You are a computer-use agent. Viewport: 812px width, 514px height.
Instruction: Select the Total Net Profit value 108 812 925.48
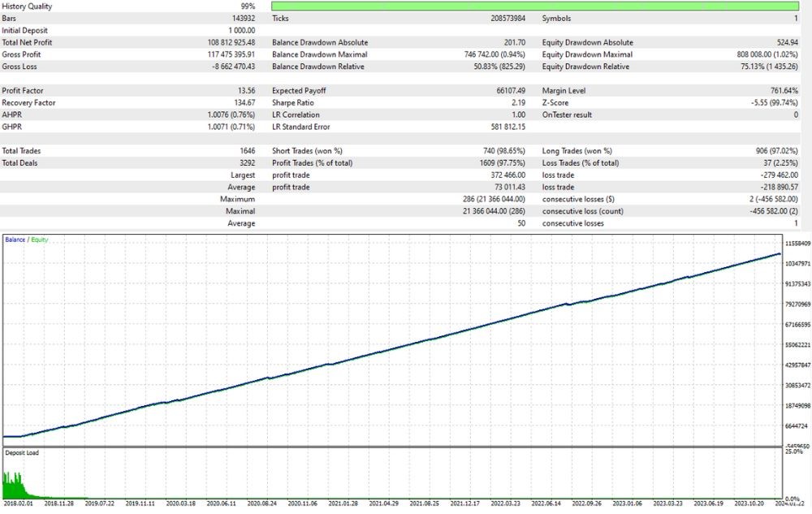coord(220,42)
